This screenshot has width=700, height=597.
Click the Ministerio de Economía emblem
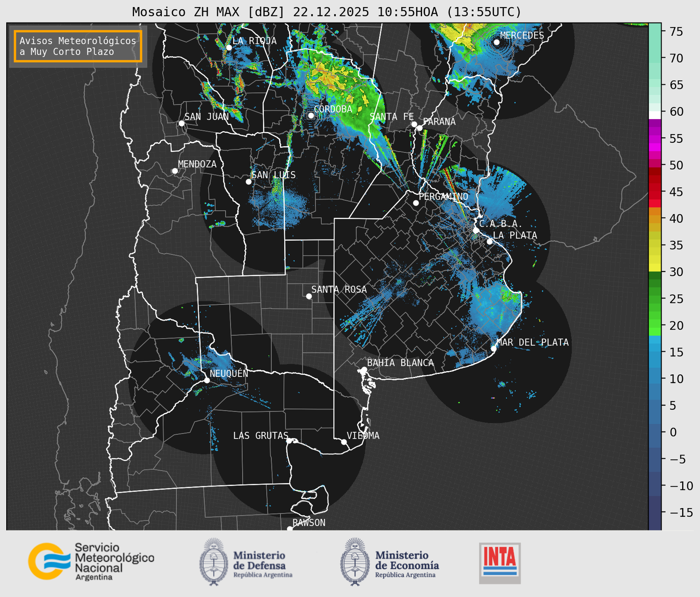click(x=355, y=562)
